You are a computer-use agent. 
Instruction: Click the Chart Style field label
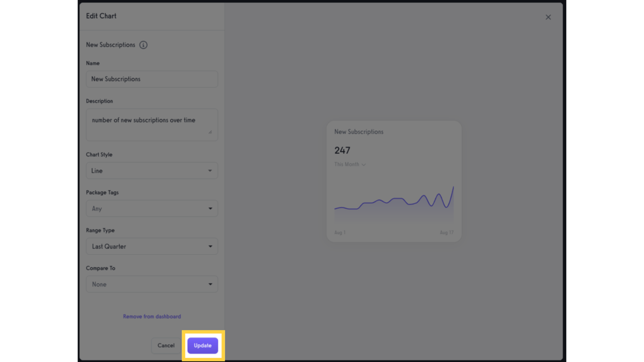pos(99,155)
